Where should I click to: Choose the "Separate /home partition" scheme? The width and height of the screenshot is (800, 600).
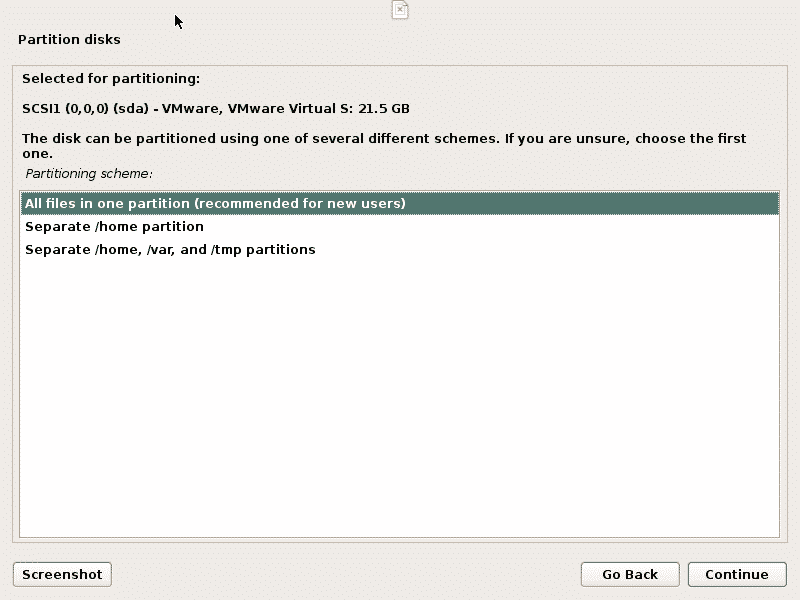114,226
